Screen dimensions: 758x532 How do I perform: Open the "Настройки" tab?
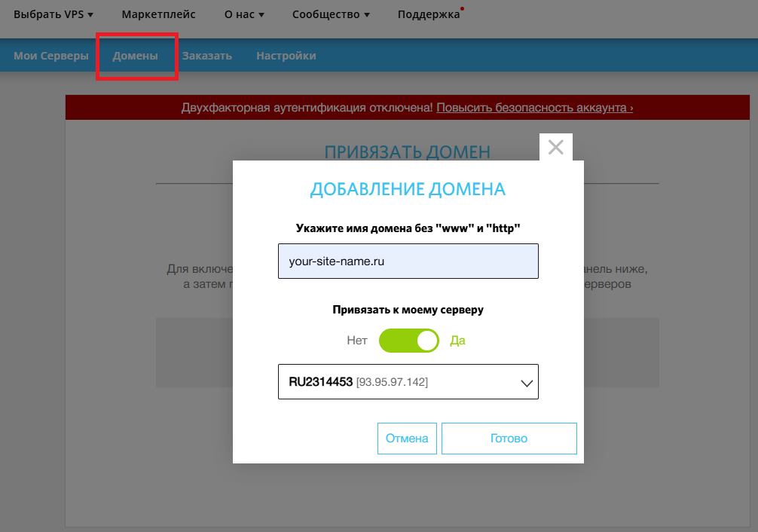286,54
